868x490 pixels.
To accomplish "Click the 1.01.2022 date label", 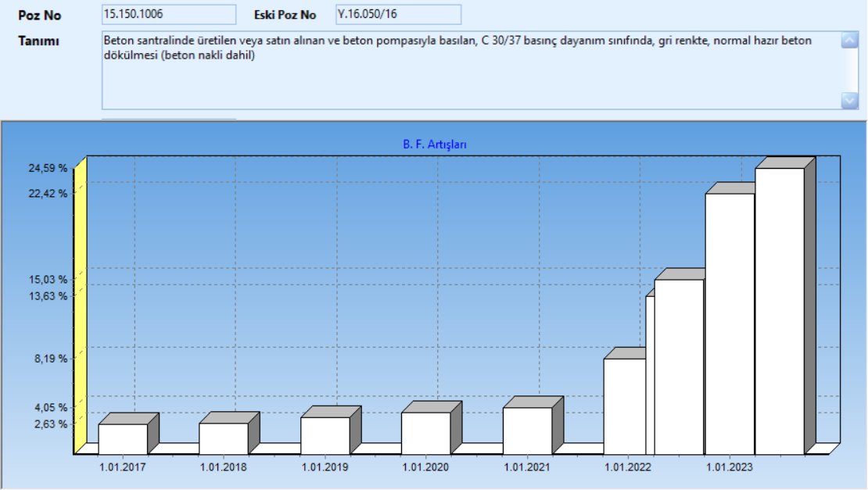I will tap(628, 467).
